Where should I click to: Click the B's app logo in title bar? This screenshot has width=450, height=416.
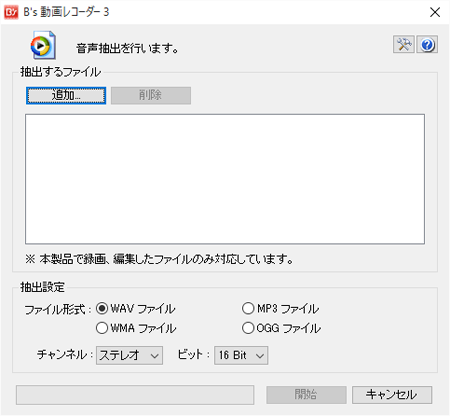pos(11,12)
